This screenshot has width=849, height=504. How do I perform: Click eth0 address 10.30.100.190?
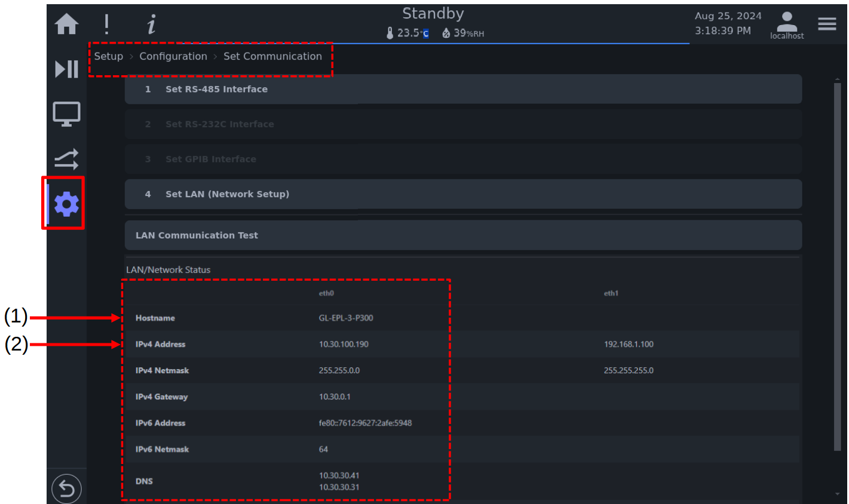pyautogui.click(x=344, y=345)
